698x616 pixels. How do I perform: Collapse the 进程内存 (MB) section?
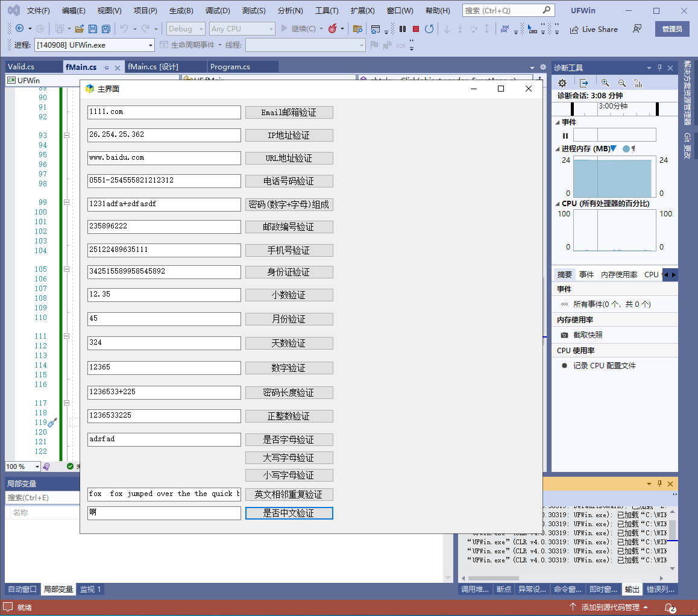(x=558, y=149)
